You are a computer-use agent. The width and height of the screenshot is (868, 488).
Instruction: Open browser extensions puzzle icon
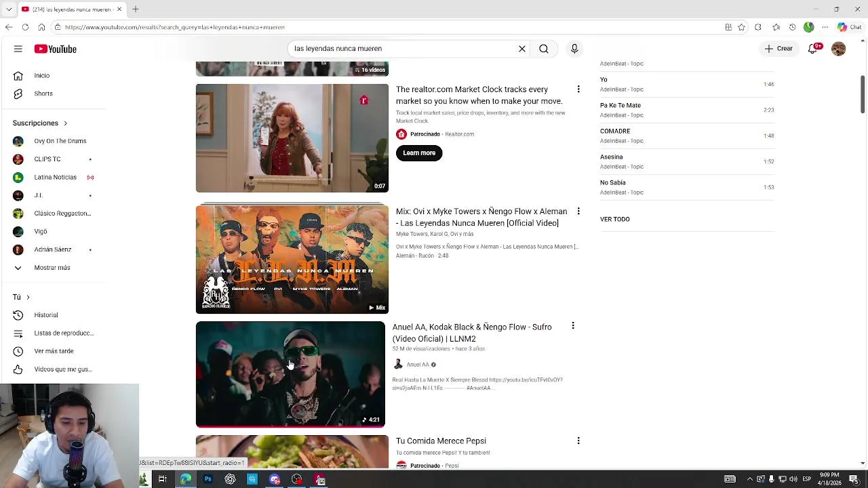pos(758,27)
